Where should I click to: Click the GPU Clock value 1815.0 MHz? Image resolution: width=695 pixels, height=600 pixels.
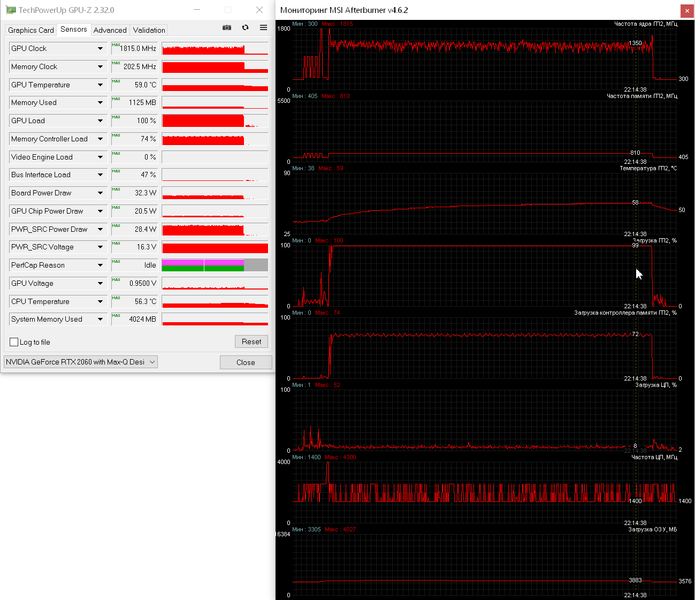tap(135, 48)
